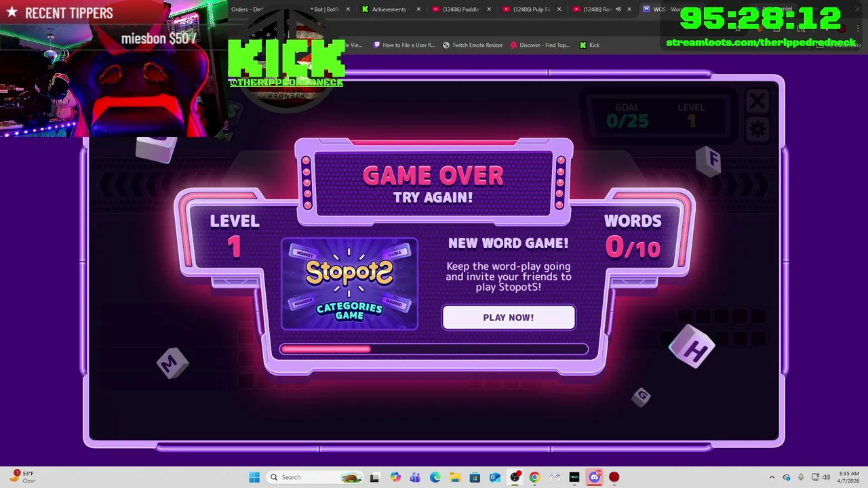Show hidden system tray icons

(x=772, y=477)
